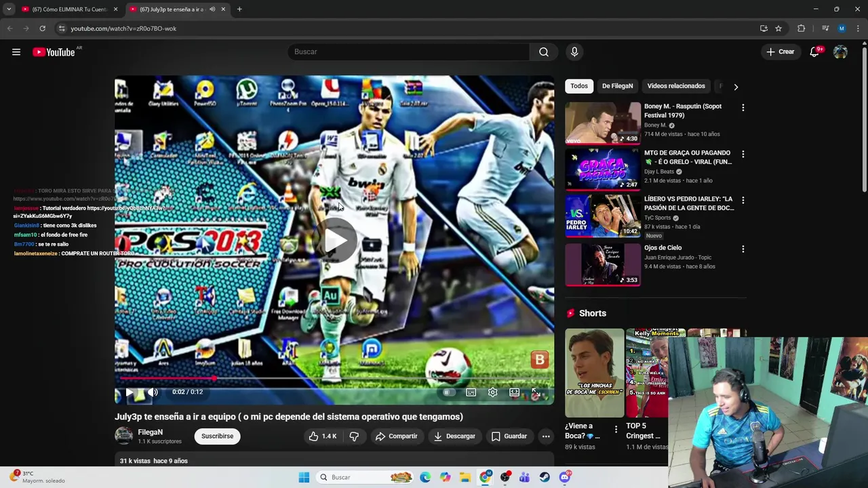868x488 pixels.
Task: Click the Guardar button
Action: [509, 436]
